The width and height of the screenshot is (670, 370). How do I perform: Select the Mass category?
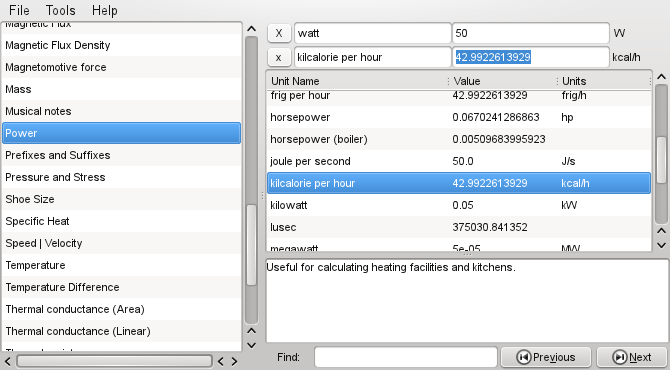122,89
